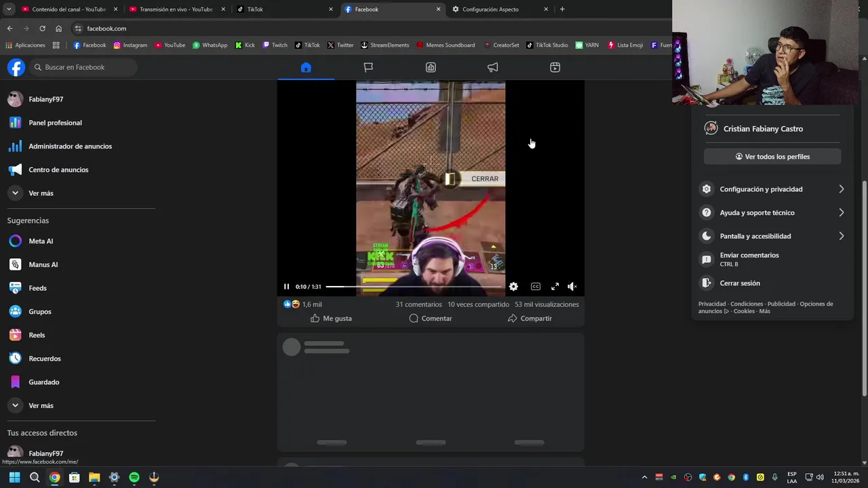868x488 pixels.
Task: Open the Pages flag tab
Action: pos(368,67)
